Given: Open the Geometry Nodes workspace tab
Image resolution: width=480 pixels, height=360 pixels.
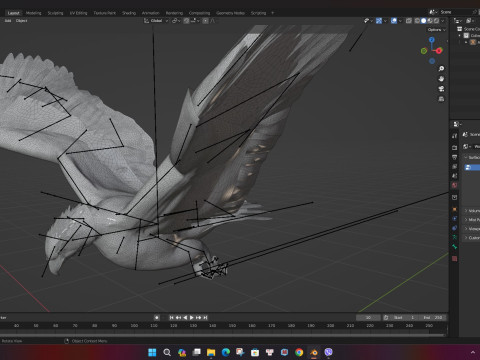Looking at the screenshot, I should [x=230, y=13].
